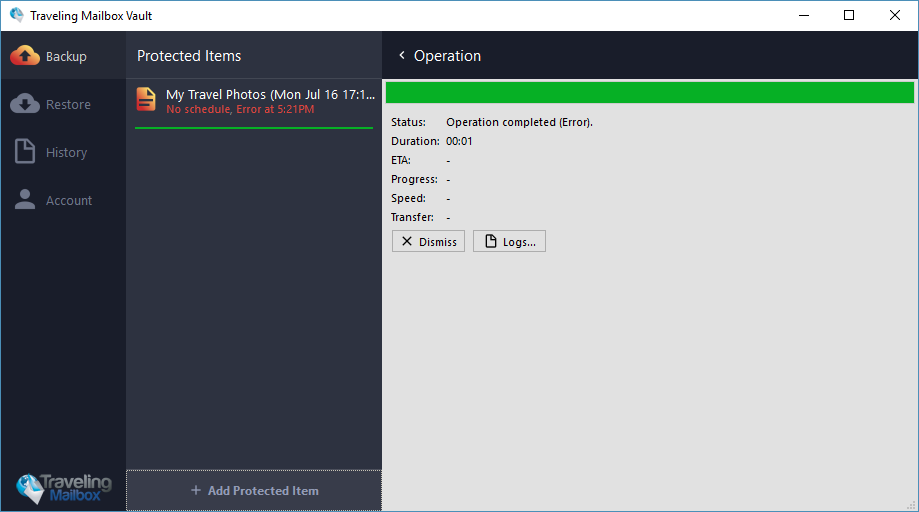Click the plus icon beside Add Protected Item

click(x=196, y=491)
